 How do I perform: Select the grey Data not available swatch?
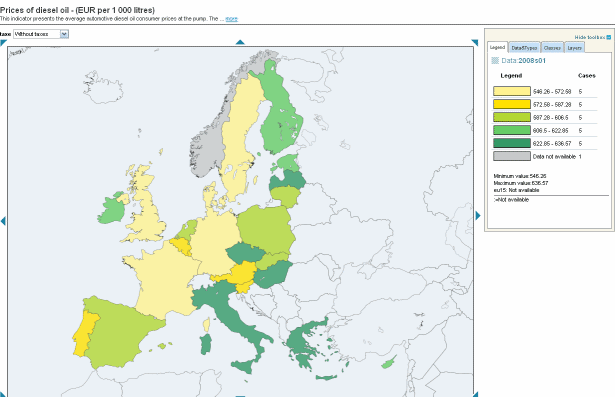512,156
